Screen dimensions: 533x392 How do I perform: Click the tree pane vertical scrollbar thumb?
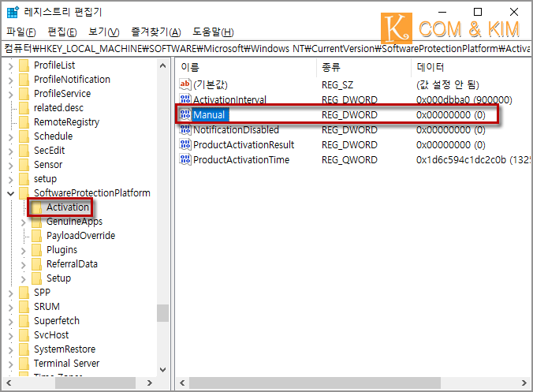coord(163,313)
